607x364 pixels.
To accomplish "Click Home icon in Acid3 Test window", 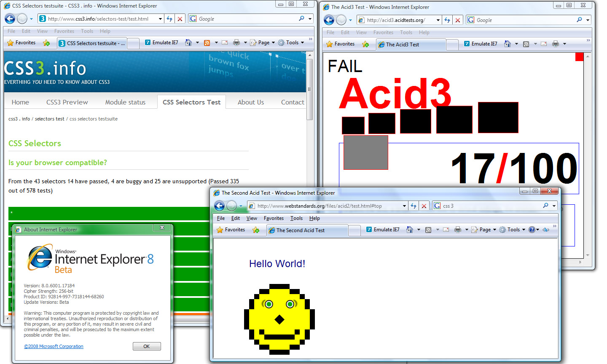I will pos(508,44).
